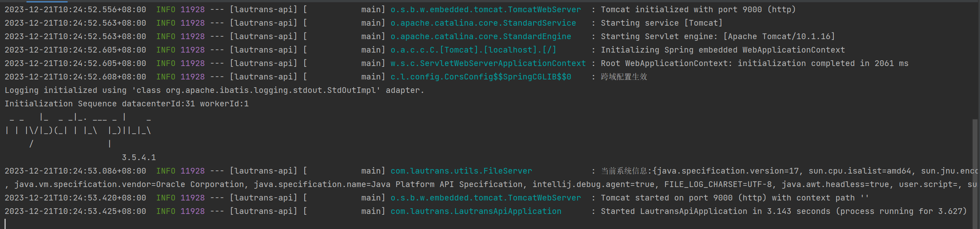Click the o.a.c.c.C.[Tomcat].[localhost].[/] logger name
The height and width of the screenshot is (229, 980).
click(x=473, y=50)
